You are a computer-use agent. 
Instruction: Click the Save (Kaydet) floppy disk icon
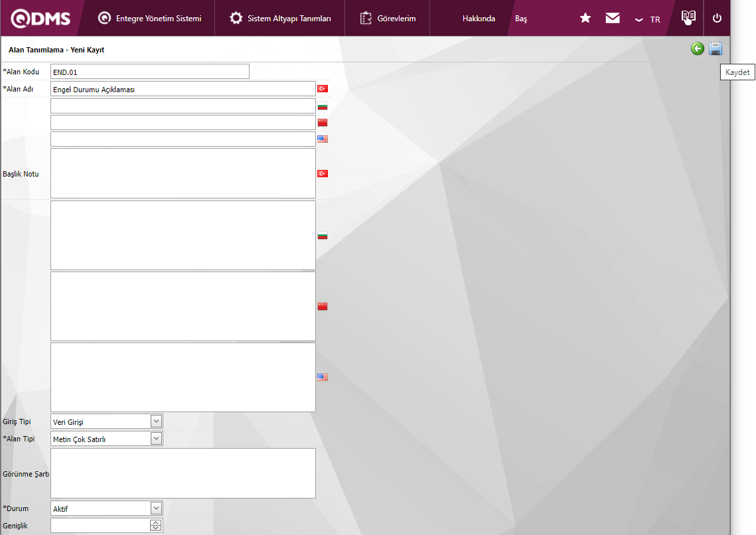[x=715, y=48]
